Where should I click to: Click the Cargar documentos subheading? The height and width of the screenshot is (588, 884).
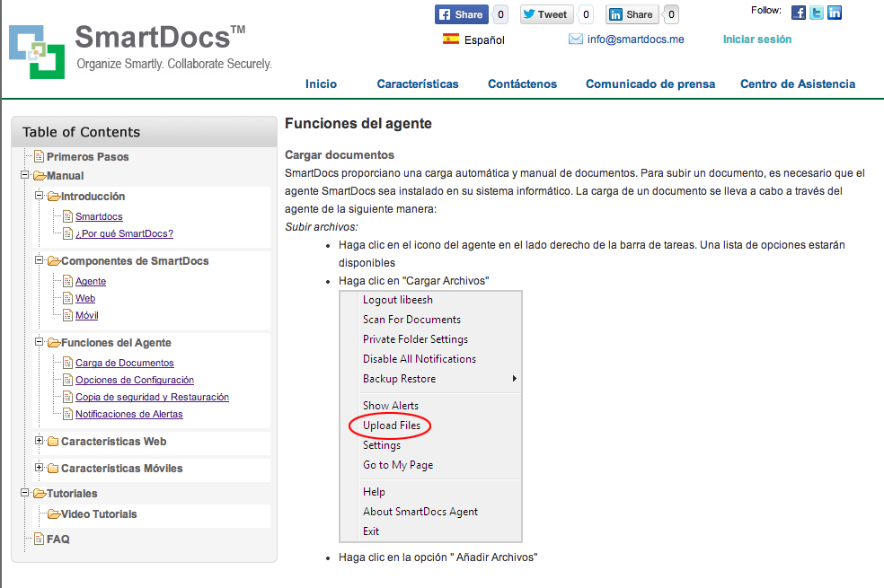click(x=340, y=155)
